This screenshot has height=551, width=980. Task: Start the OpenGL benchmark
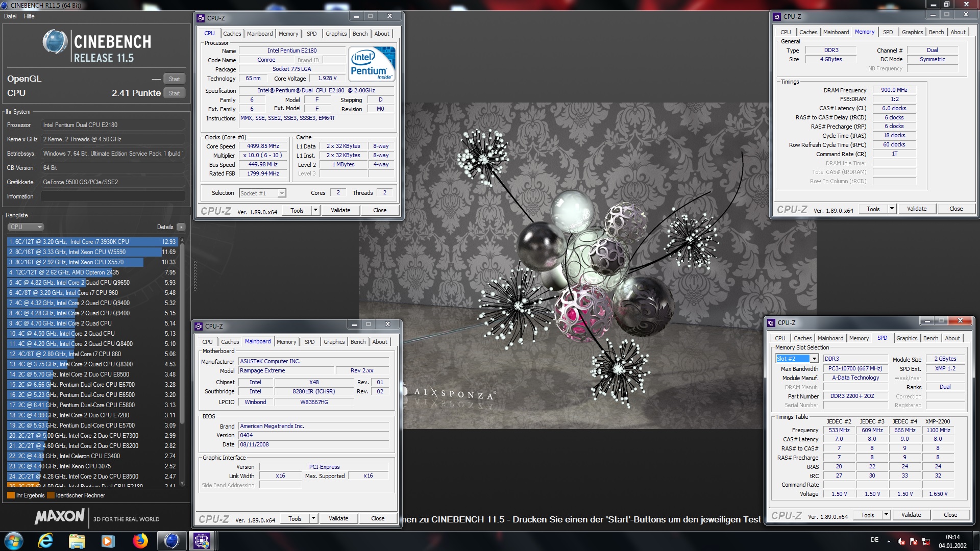174,79
